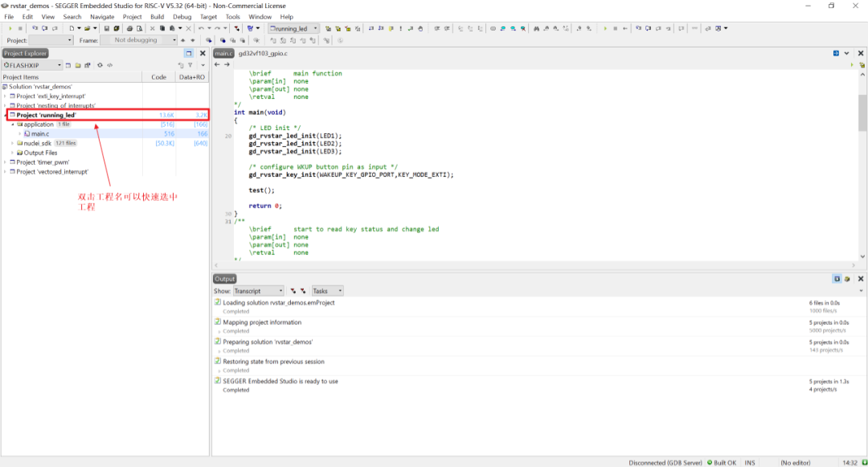The width and height of the screenshot is (868, 467).
Task: Open the Navigate menu
Action: [102, 17]
